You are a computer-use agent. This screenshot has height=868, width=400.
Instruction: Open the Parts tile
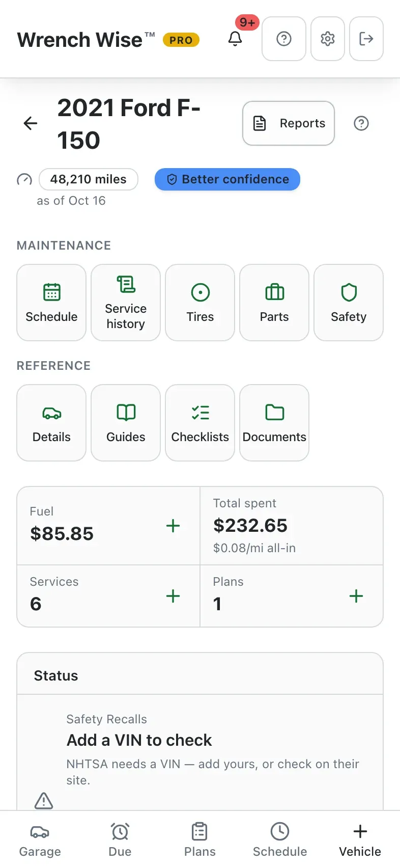(x=274, y=303)
